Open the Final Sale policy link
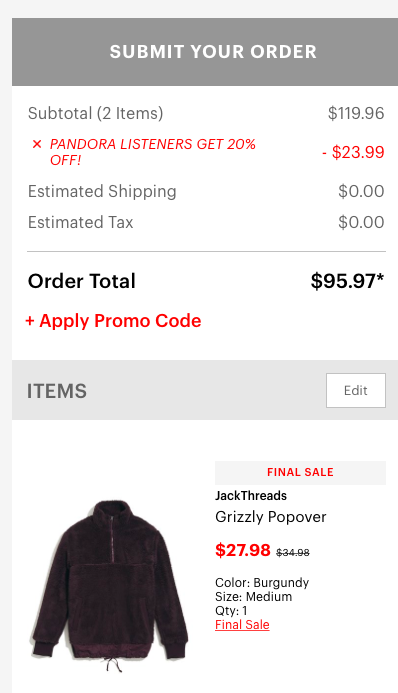The width and height of the screenshot is (398, 693). coord(242,624)
